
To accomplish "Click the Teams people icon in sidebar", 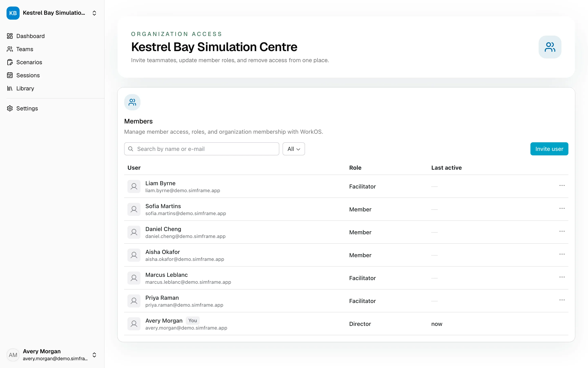I will (x=10, y=49).
